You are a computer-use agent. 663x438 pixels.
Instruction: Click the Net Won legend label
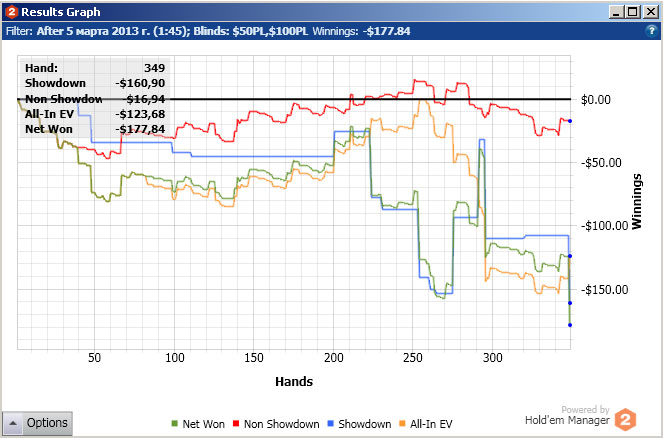click(x=203, y=424)
